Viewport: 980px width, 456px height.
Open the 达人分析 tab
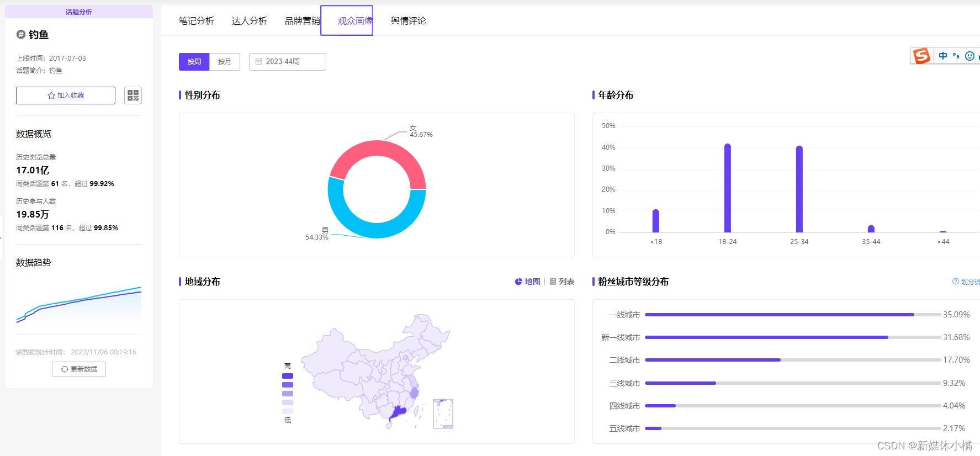(250, 21)
